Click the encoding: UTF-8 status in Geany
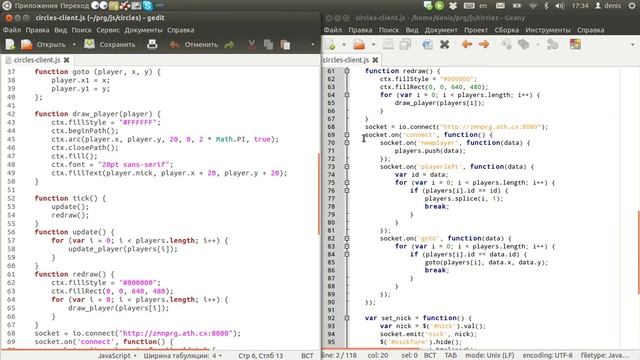The height and width of the screenshot is (360, 640). point(547,356)
